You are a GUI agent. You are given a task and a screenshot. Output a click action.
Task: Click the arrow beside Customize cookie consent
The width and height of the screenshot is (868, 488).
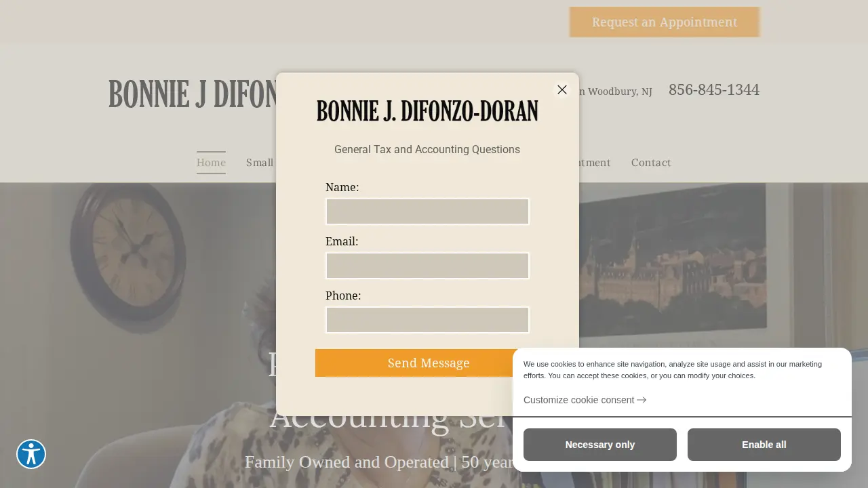point(642,400)
